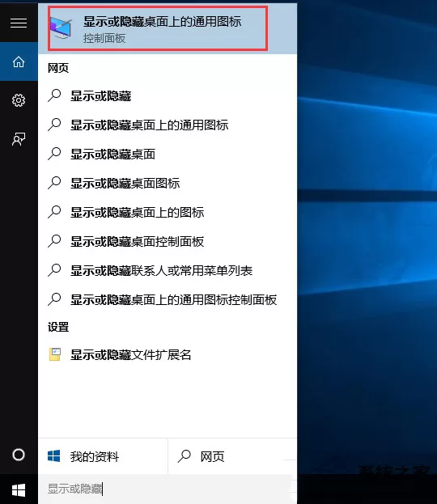Click the control panel monitor icon in best match

pyautogui.click(x=61, y=28)
